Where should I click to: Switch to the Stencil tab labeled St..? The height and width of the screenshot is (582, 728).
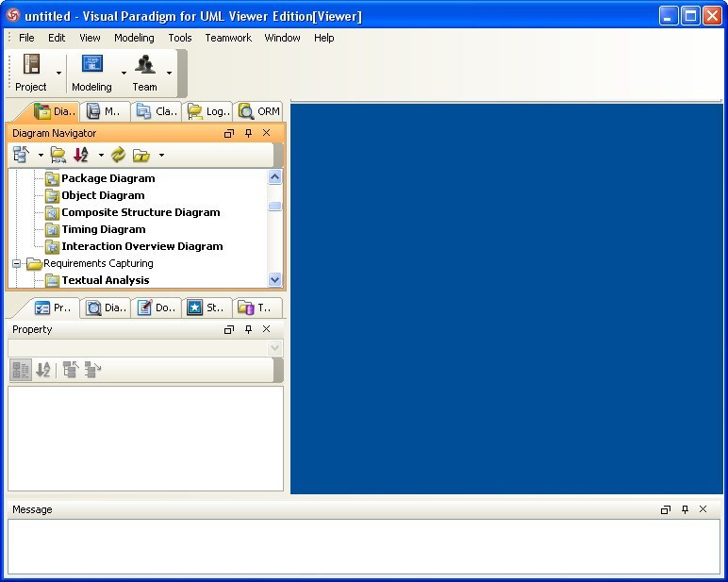pyautogui.click(x=207, y=308)
